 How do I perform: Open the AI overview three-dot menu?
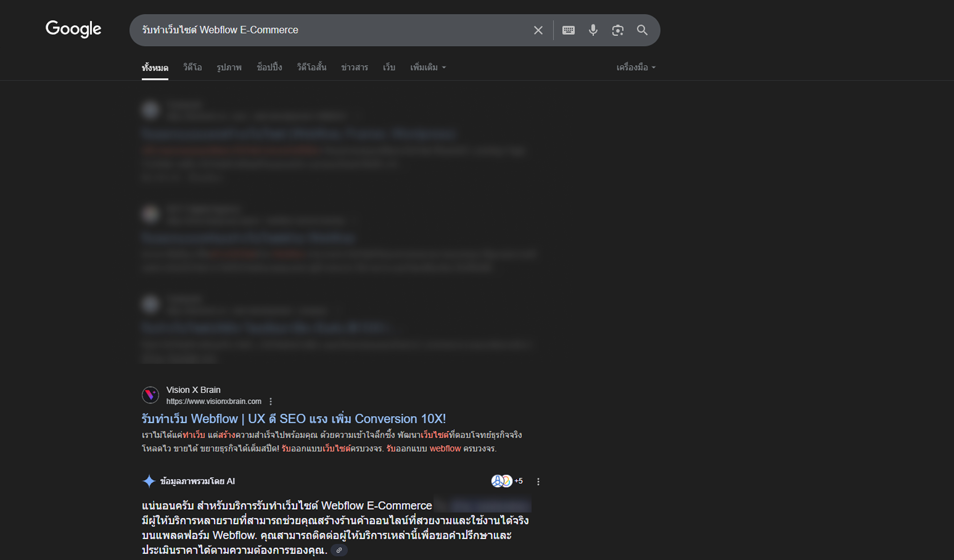[x=538, y=481]
